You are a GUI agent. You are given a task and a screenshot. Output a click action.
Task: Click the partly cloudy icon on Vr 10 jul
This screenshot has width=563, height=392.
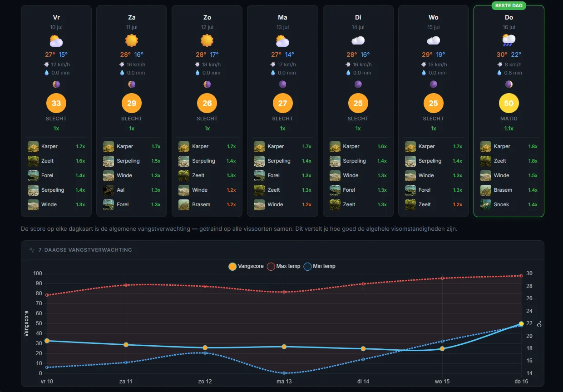56,40
